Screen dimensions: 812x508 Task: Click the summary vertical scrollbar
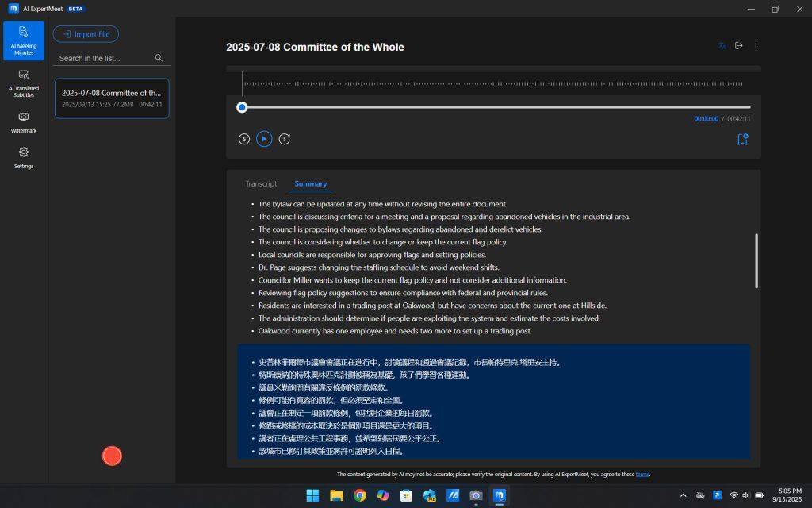point(756,260)
